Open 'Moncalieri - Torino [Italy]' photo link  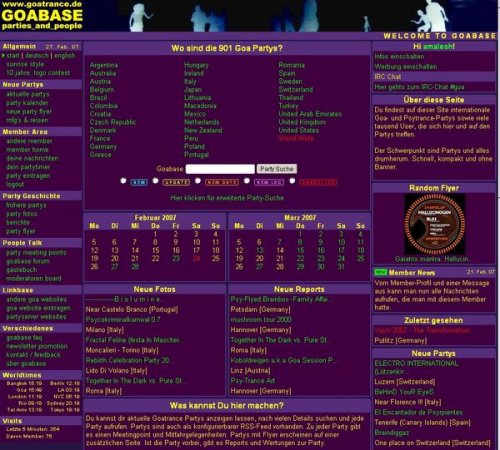[122, 350]
